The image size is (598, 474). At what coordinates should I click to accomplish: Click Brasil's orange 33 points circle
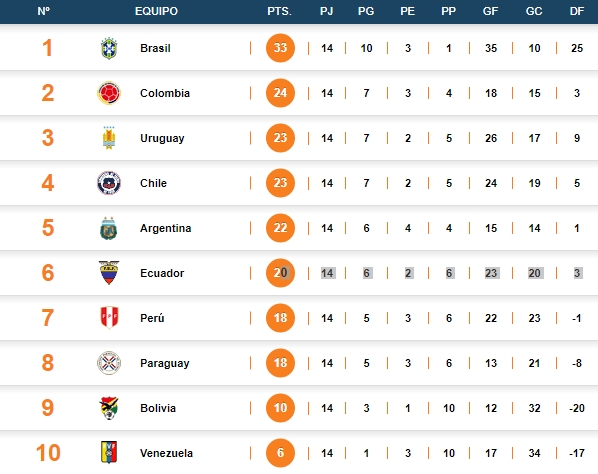pyautogui.click(x=280, y=48)
